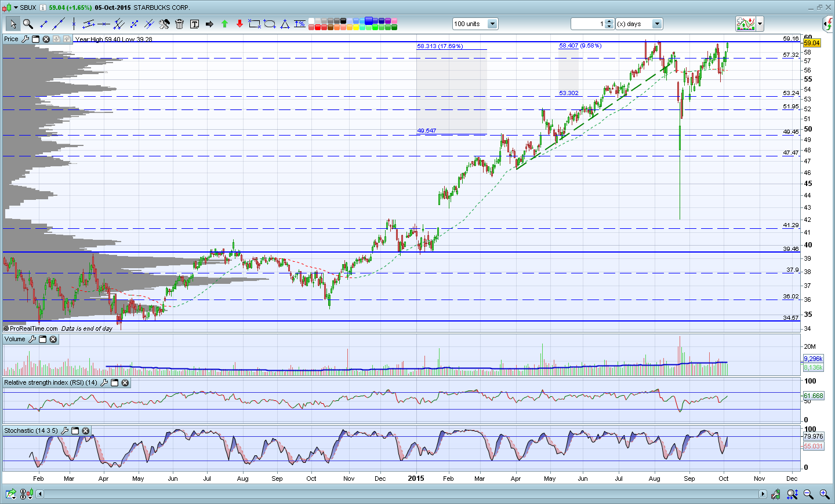Click the horizontal scrollbar left arrow
The image size is (835, 504).
pyautogui.click(x=40, y=494)
